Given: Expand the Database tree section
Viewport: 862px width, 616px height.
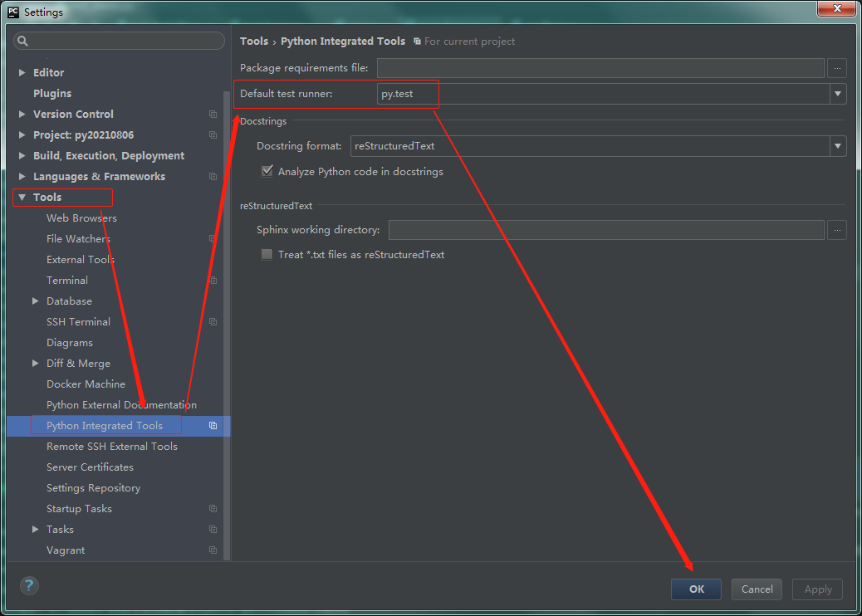Looking at the screenshot, I should coord(35,301).
